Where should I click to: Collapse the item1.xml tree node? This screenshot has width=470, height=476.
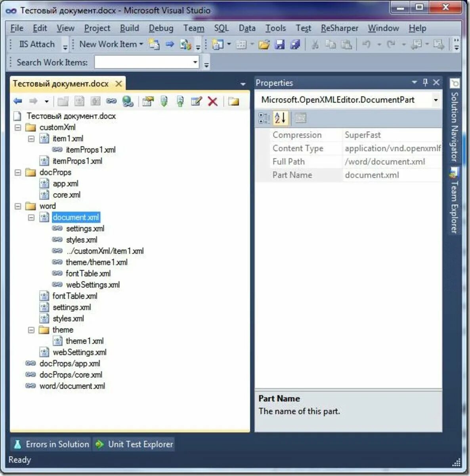31,139
